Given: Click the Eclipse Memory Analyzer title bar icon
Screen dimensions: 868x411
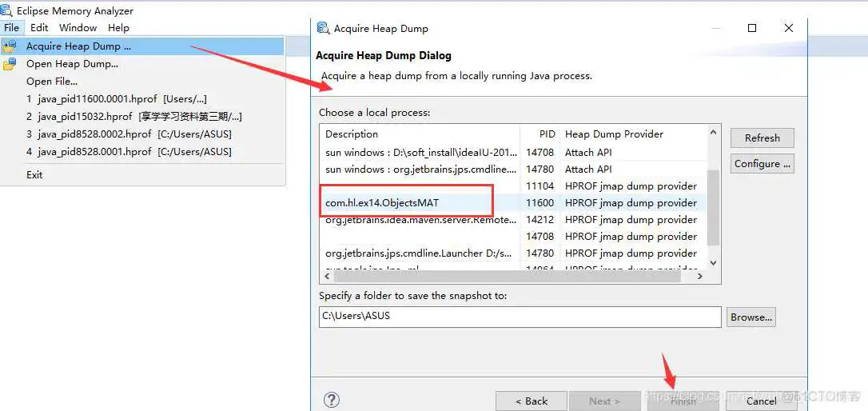Looking at the screenshot, I should (x=8, y=11).
